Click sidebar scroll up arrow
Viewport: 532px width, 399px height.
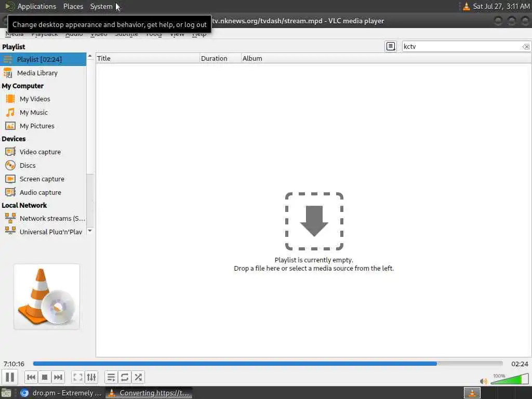pos(90,56)
